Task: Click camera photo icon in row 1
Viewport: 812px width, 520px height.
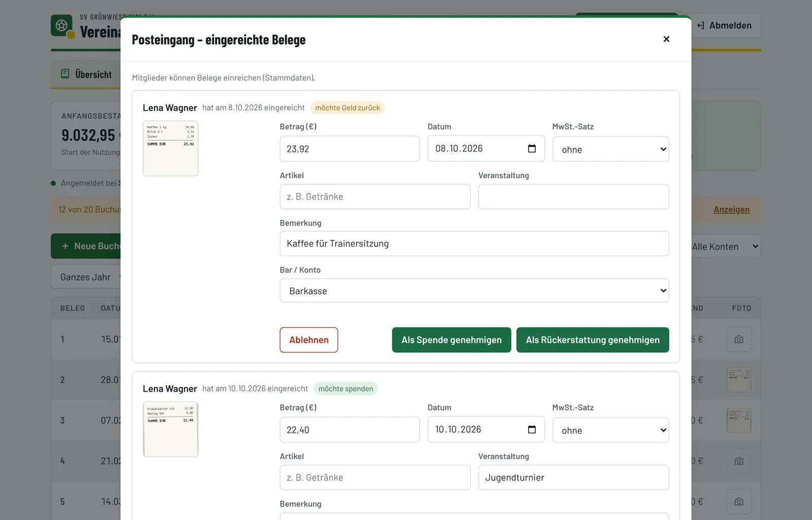Action: click(739, 339)
